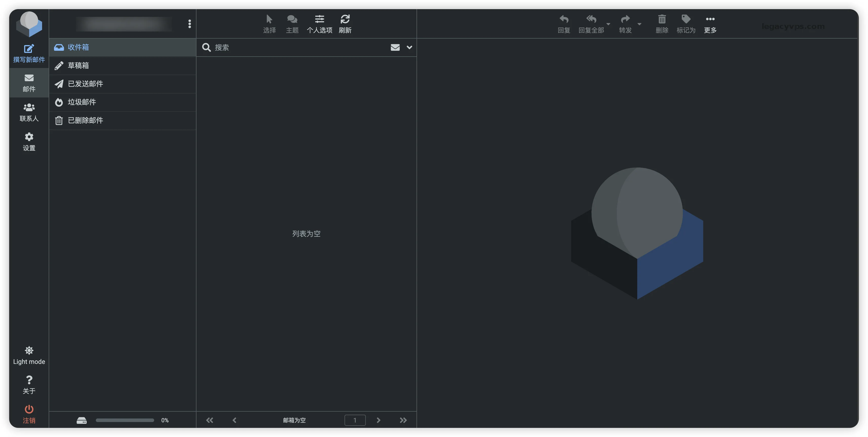Expand the 回复全部 dropdown arrow
The height and width of the screenshot is (437, 868).
coord(609,24)
